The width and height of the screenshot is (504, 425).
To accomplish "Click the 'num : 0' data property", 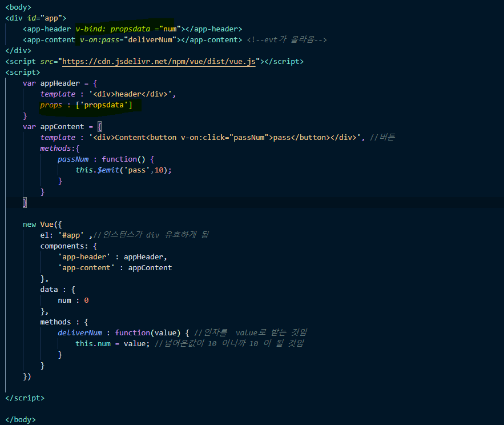I will [x=73, y=300].
